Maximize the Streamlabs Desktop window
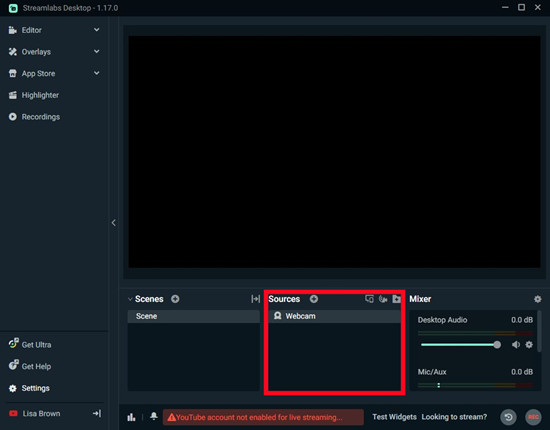Image resolution: width=550 pixels, height=430 pixels. [x=522, y=7]
